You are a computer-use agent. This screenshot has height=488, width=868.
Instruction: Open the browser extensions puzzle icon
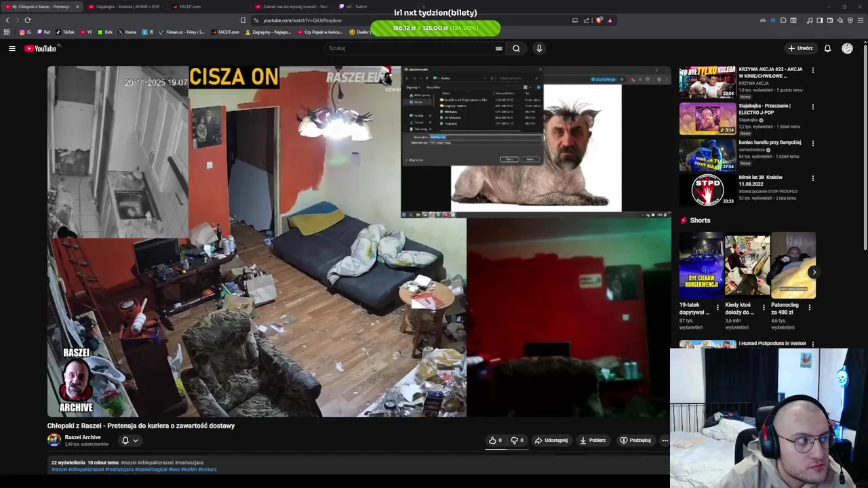tap(783, 20)
